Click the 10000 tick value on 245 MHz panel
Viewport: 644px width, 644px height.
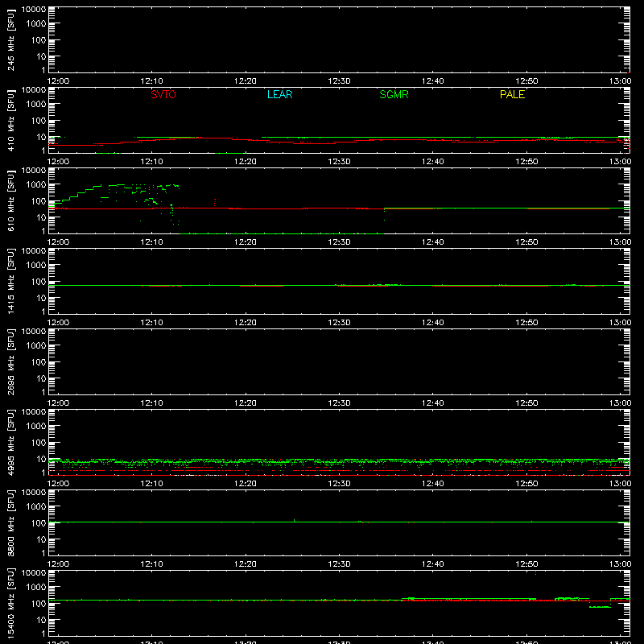click(x=34, y=10)
